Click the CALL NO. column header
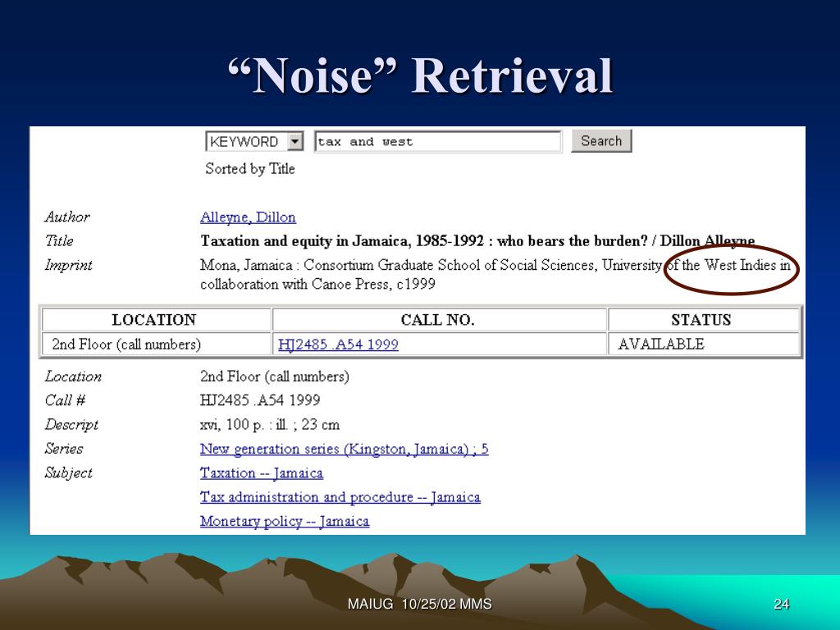Screen dimensions: 840x630 440,320
